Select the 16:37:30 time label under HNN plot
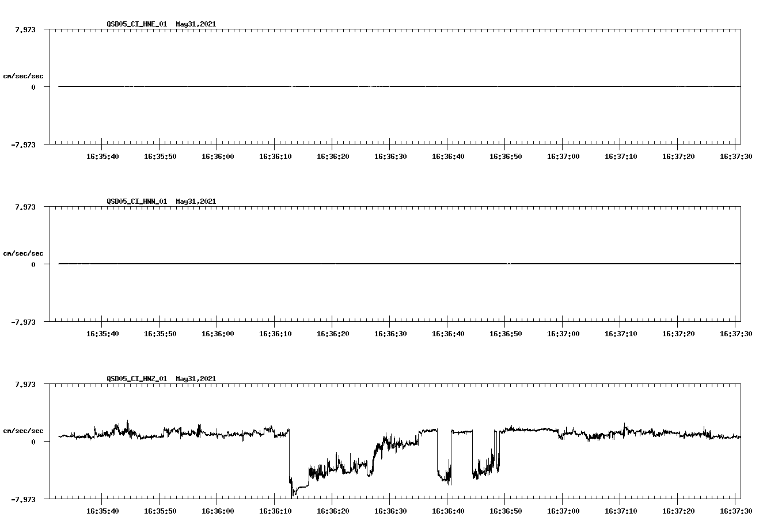The image size is (782, 532). 736,334
